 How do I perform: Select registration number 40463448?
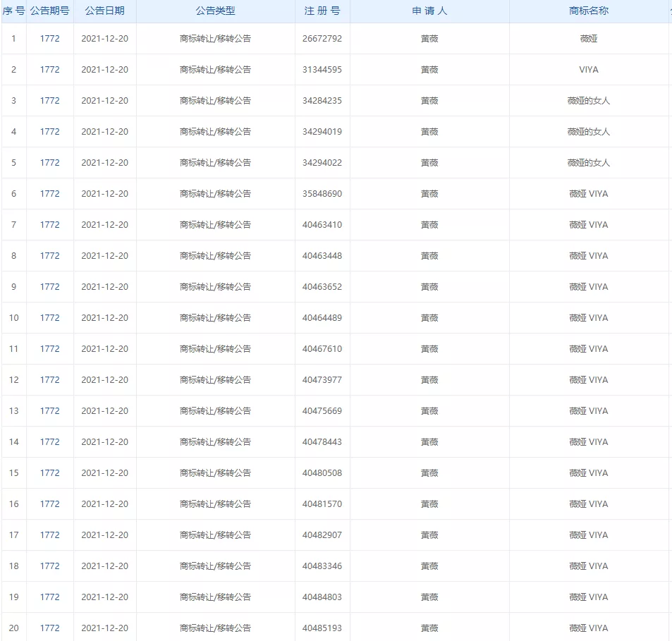322,256
